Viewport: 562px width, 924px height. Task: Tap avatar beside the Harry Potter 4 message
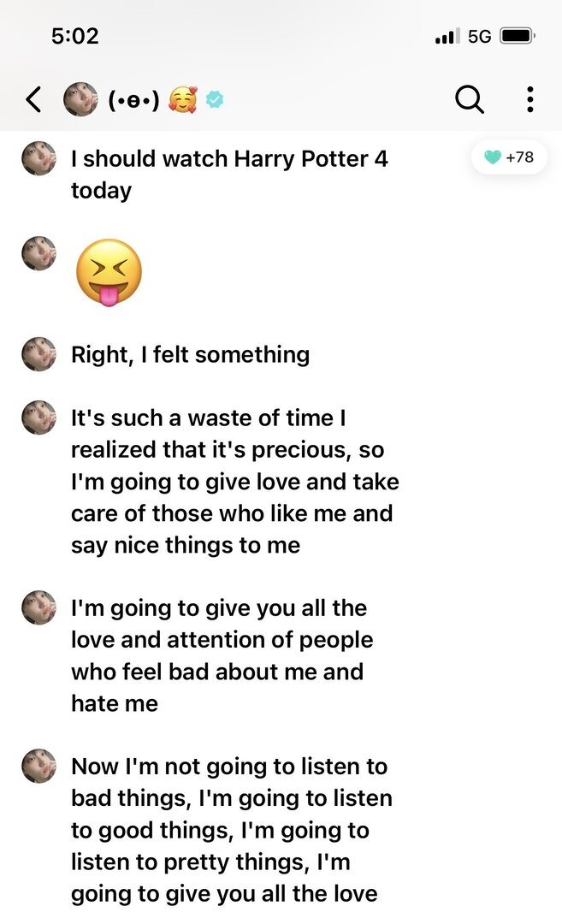tap(38, 158)
